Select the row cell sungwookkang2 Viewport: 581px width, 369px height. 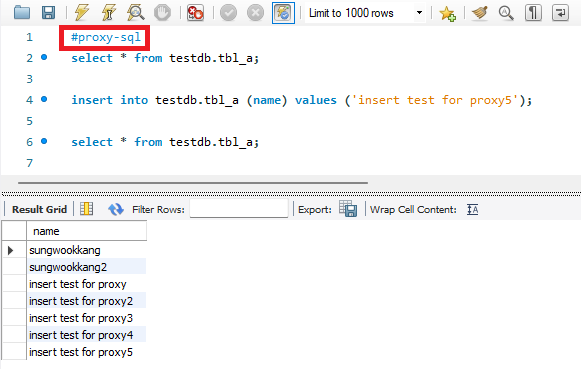[x=87, y=267]
